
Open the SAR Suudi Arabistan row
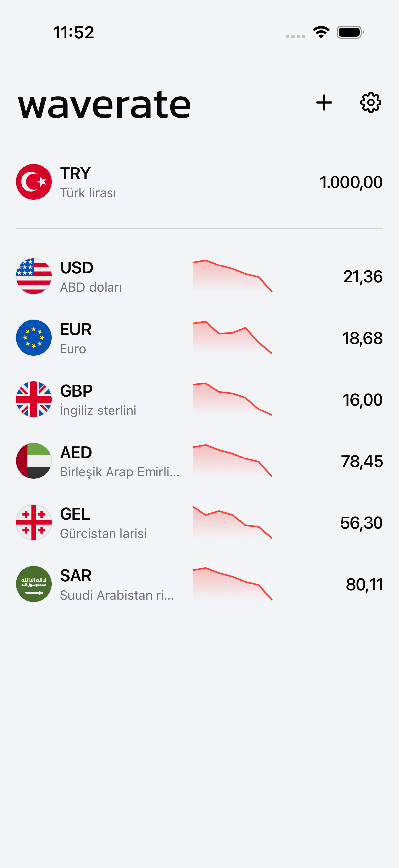pos(199,584)
